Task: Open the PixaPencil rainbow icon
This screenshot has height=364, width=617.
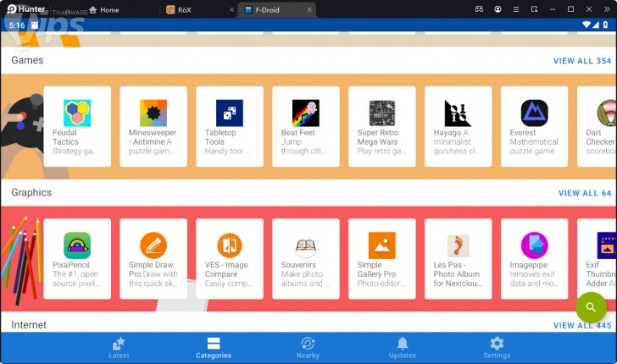Action: click(77, 245)
